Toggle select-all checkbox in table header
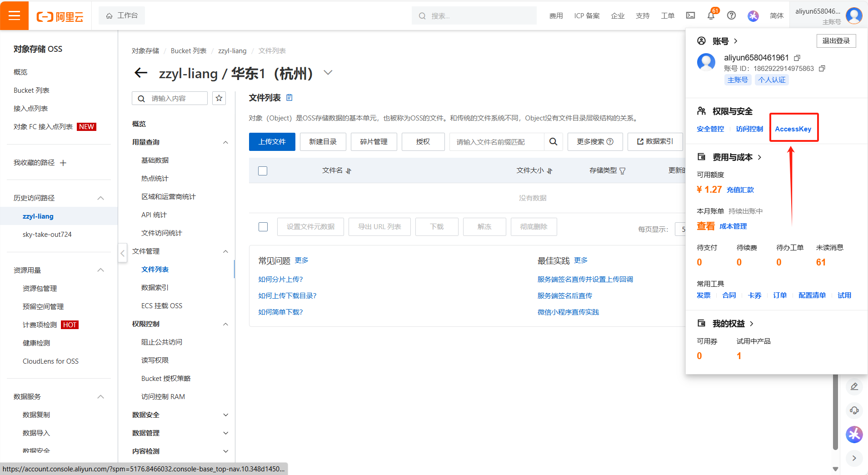Screen dimensions: 868x475 tap(263, 171)
